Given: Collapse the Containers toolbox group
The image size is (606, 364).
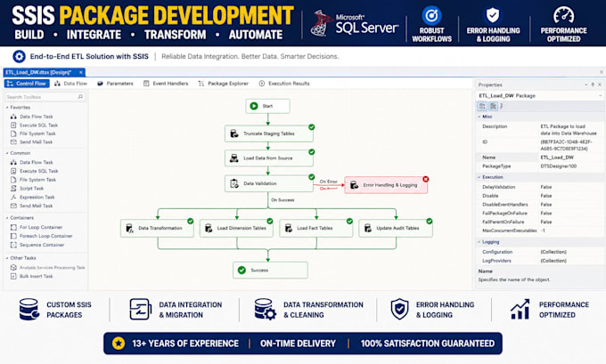Looking at the screenshot, I should pos(7,218).
